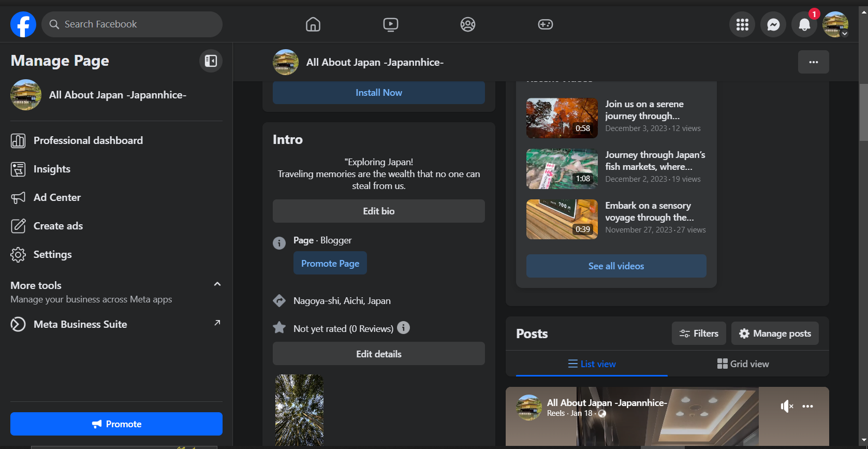
Task: Play the 1:08 fish market video
Action: (562, 169)
